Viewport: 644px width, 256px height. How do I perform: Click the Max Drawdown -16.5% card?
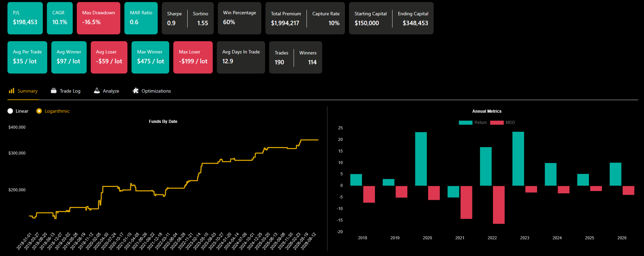click(x=99, y=18)
